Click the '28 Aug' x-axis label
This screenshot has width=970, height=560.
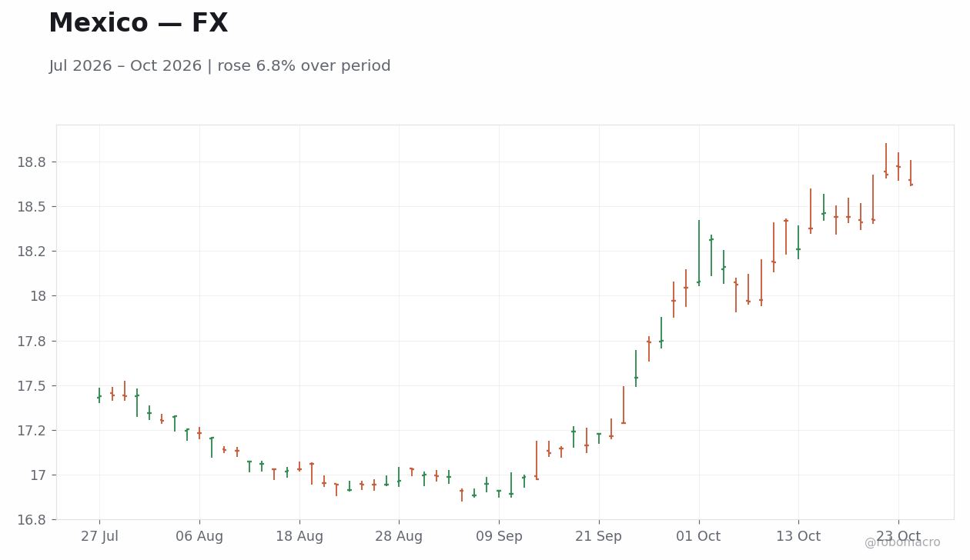[x=399, y=536]
